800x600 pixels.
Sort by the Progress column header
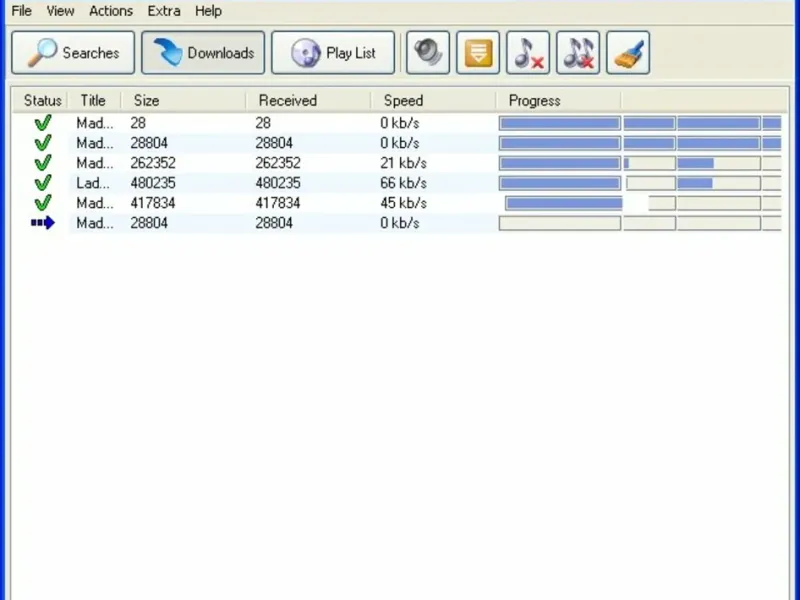click(559, 101)
